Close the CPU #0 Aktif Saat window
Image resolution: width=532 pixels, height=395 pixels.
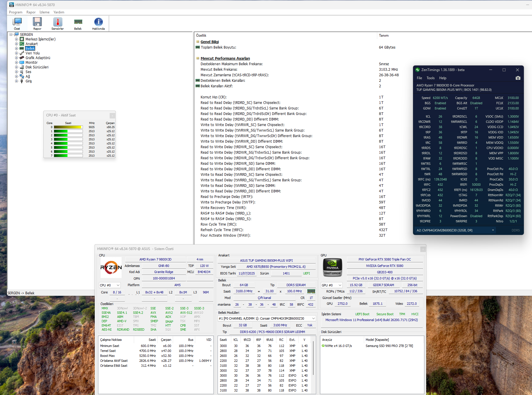click(x=112, y=115)
